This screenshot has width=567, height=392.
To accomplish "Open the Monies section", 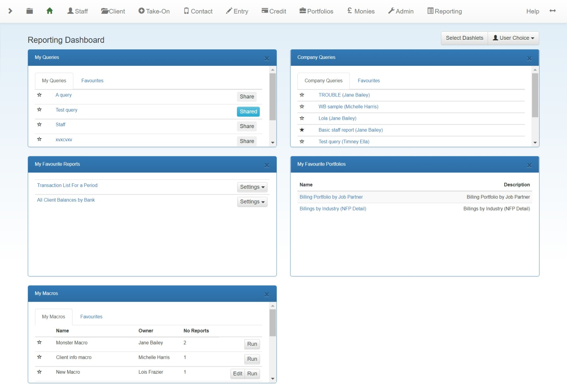I will tap(361, 11).
